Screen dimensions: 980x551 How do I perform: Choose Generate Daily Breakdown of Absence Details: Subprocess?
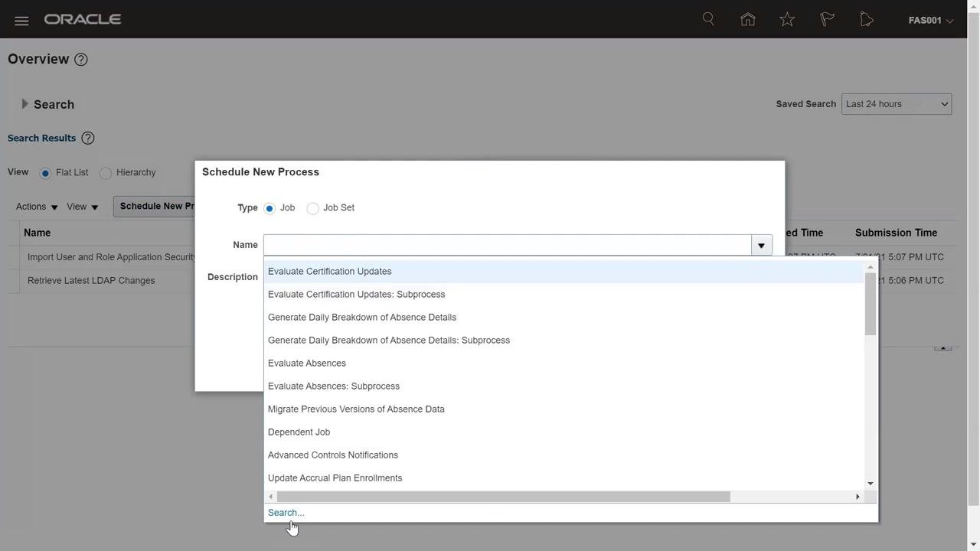tap(563, 341)
